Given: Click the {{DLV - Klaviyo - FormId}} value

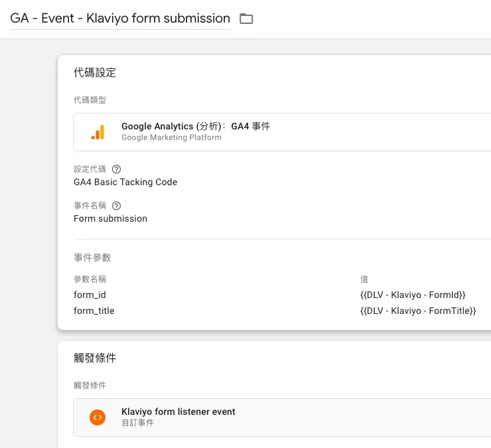Looking at the screenshot, I should (413, 295).
